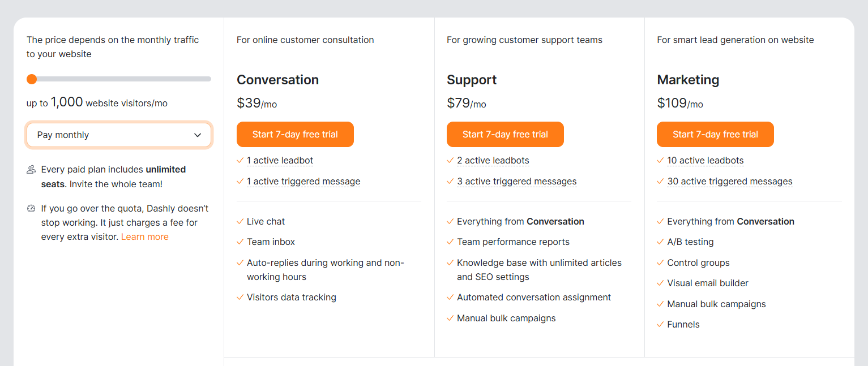The height and width of the screenshot is (366, 868).
Task: Click the checkmark next to Funnels
Action: point(660,324)
